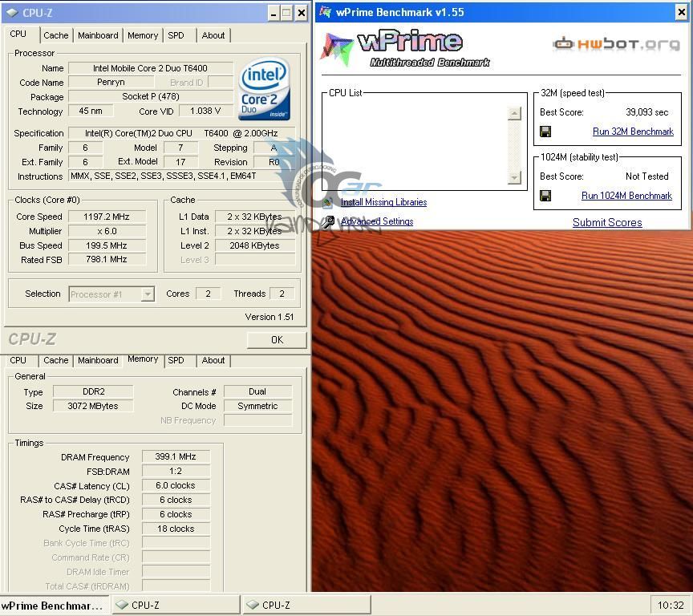Click the Instructions field with MMX, SSE

pos(181,176)
